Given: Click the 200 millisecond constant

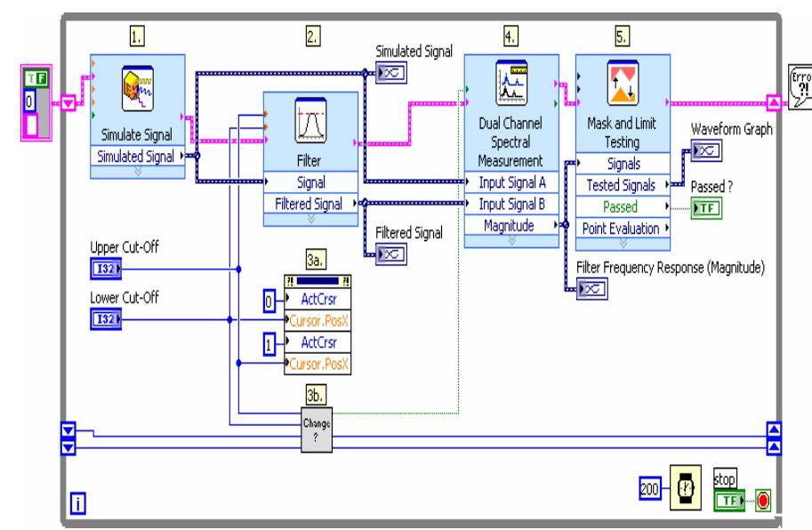Looking at the screenshot, I should (x=650, y=488).
